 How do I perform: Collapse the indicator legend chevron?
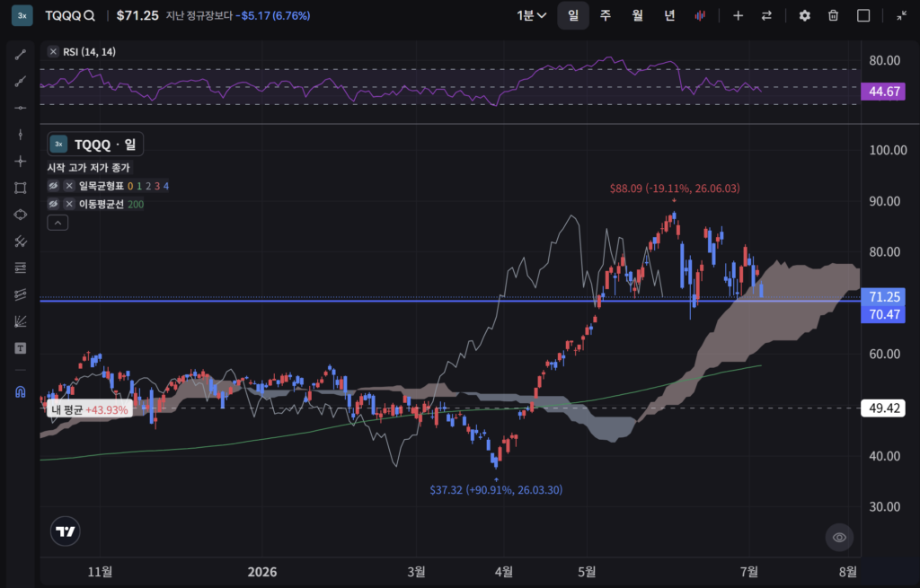(x=57, y=223)
